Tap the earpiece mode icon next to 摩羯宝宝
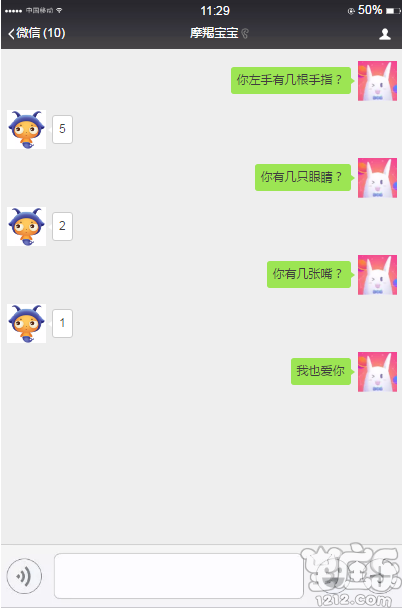 tap(245, 33)
